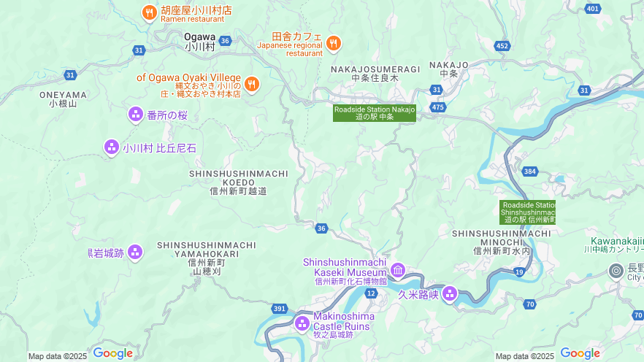Click the 胡座屋小川村店 ramen restaurant icon

150,12
